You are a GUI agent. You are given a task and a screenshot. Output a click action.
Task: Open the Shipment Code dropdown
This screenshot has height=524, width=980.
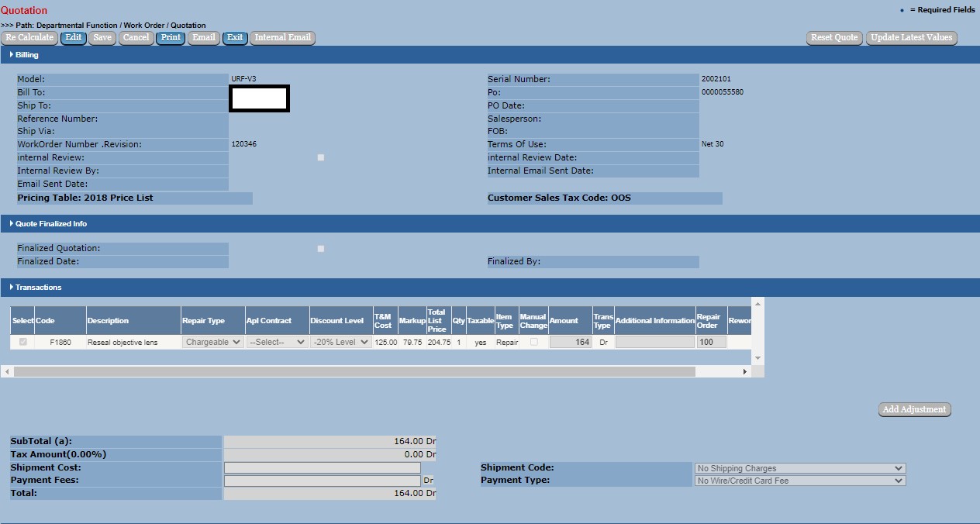[x=799, y=468]
